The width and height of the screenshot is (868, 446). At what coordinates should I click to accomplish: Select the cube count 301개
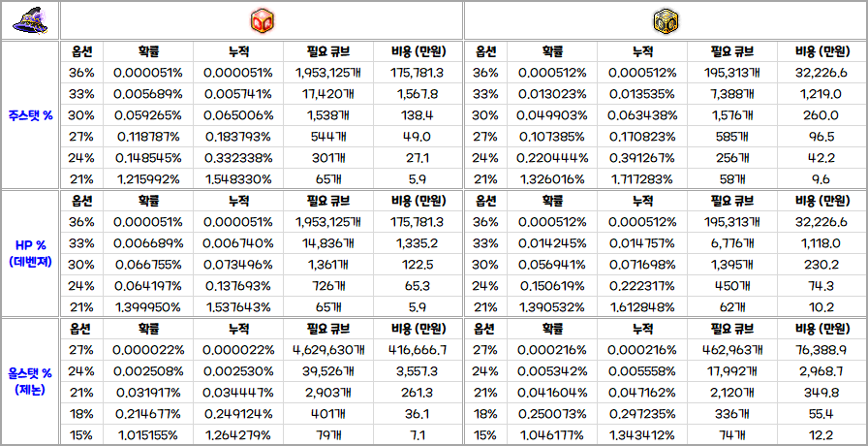(328, 158)
